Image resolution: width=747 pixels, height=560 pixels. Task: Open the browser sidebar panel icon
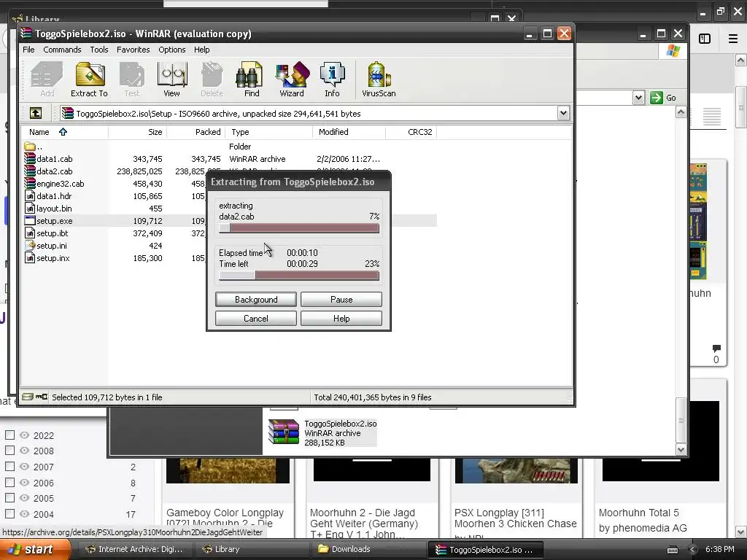tap(705, 39)
